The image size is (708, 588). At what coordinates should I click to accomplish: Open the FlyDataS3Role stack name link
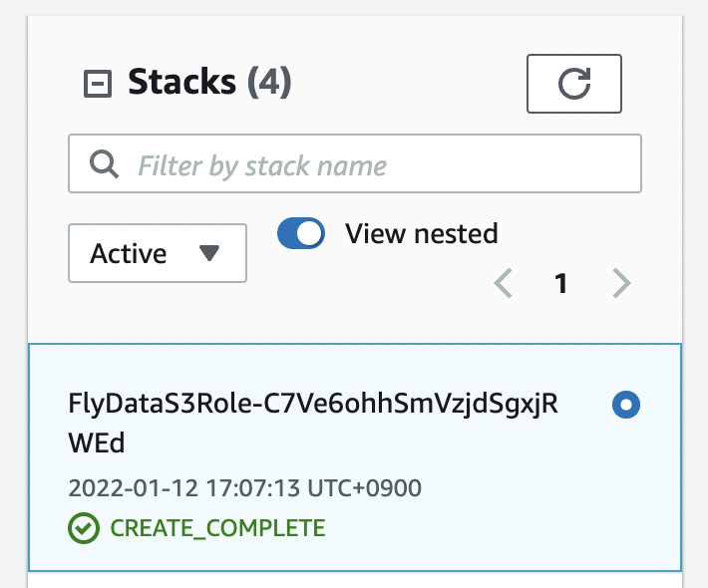[313, 423]
